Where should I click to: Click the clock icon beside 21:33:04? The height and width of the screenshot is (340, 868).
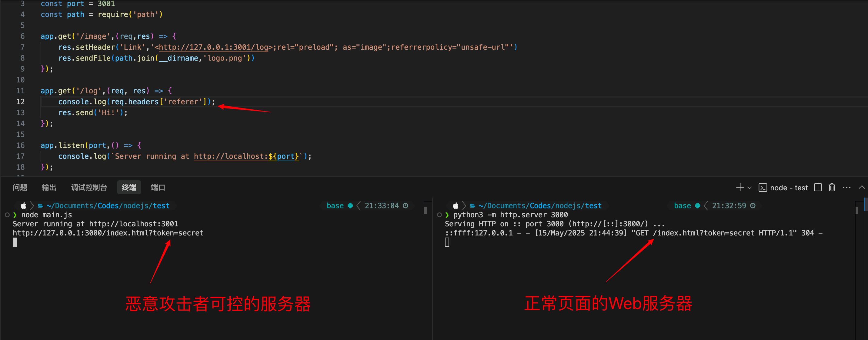tap(405, 206)
